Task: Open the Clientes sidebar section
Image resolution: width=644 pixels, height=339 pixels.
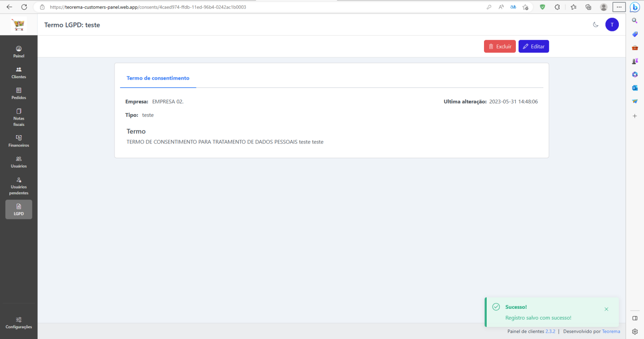Action: [x=18, y=73]
